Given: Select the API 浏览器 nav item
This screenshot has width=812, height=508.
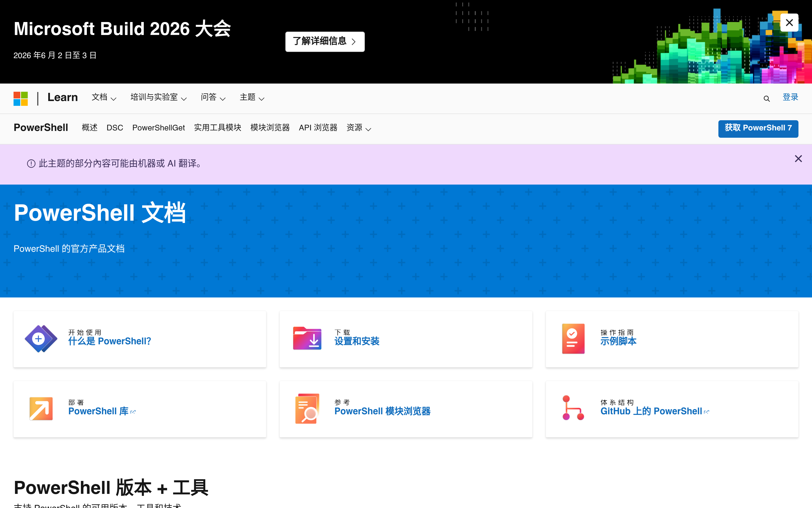Looking at the screenshot, I should pos(318,128).
